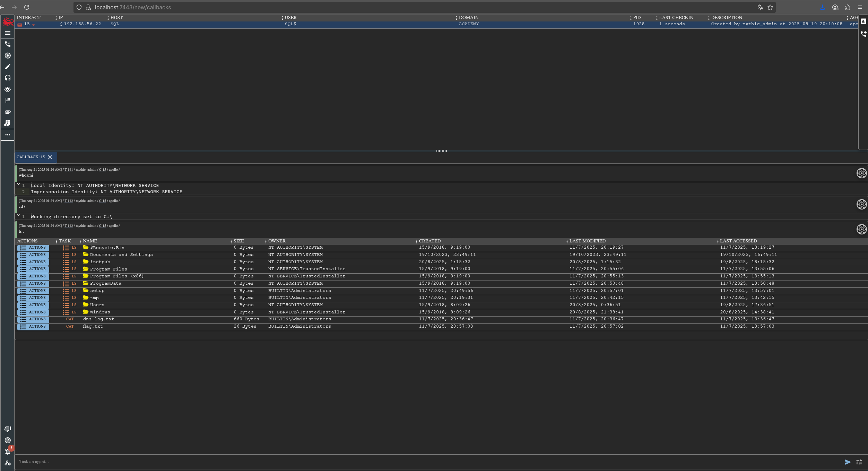Bookmark this page with the star icon
The image size is (868, 471).
point(770,7)
